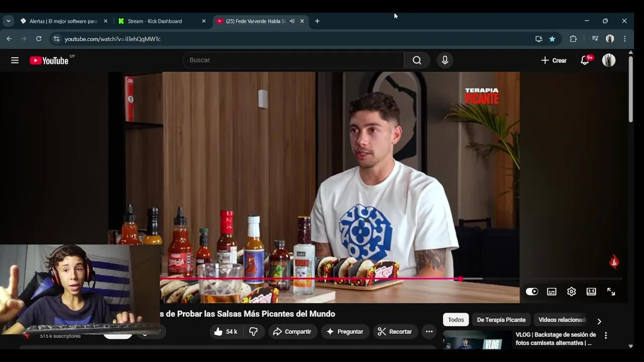Open more actions three-dot button

(429, 332)
